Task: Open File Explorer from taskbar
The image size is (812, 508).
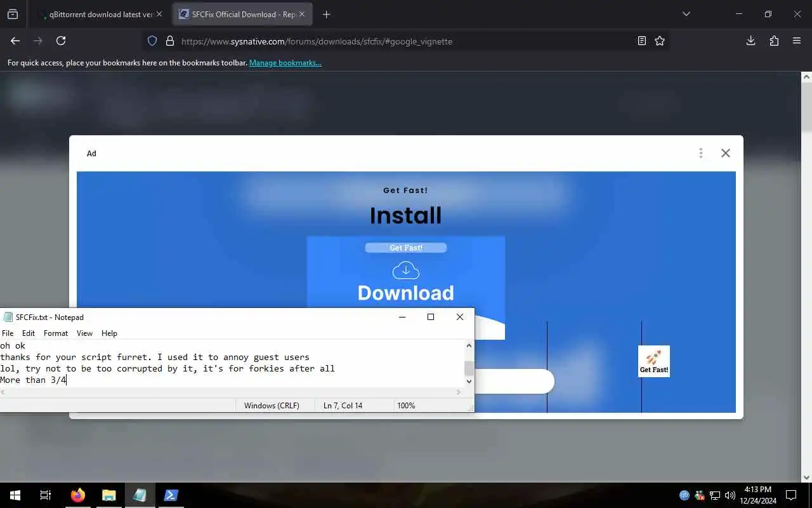Action: click(x=108, y=495)
